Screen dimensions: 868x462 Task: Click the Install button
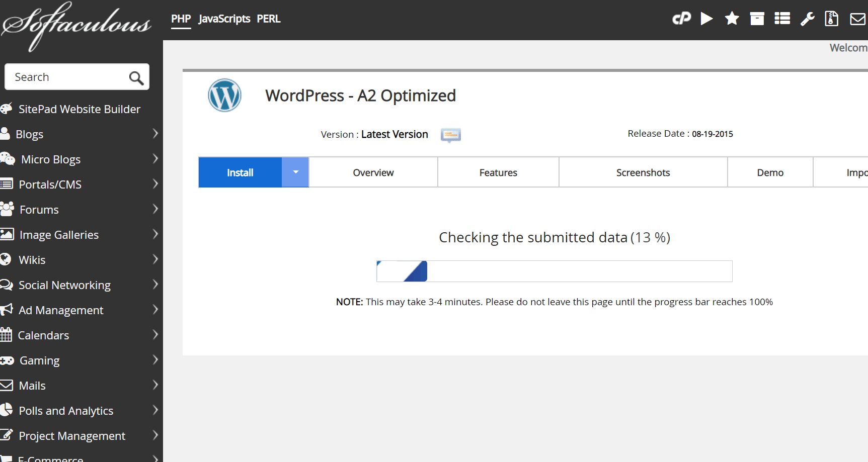click(240, 172)
